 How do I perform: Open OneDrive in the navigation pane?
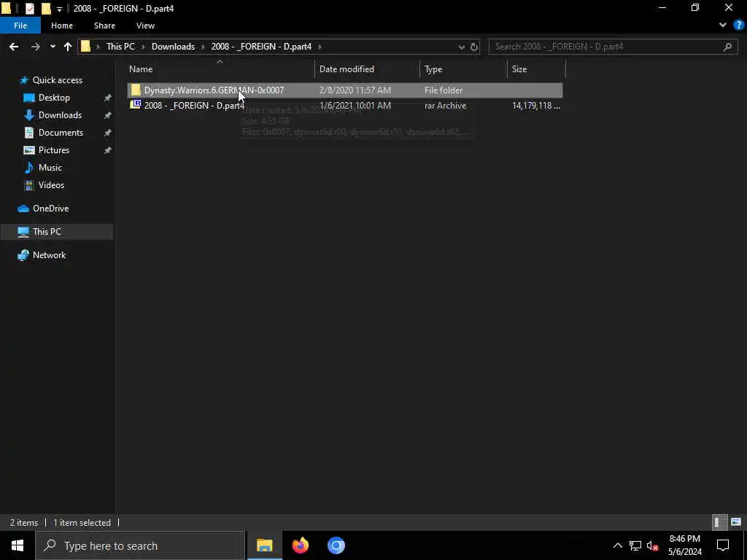(50, 209)
